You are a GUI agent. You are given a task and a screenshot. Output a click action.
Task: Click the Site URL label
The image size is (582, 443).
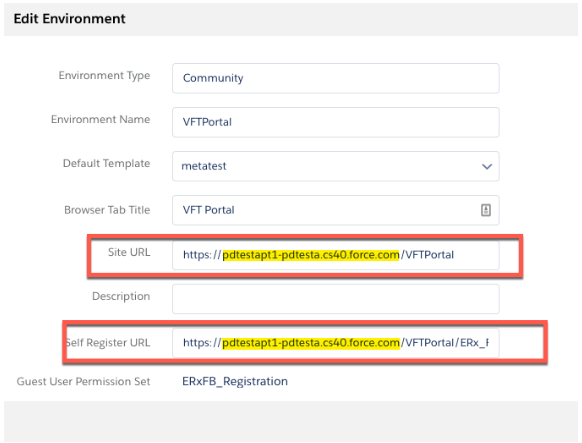point(129,252)
